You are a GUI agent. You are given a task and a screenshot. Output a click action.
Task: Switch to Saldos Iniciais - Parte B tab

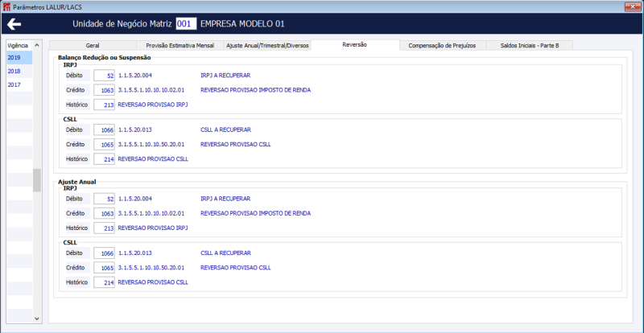tap(529, 46)
